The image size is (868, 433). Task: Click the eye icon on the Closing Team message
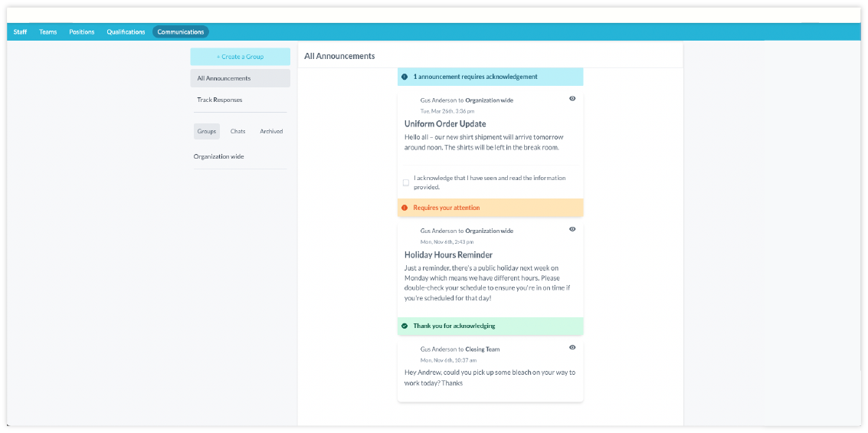point(572,348)
